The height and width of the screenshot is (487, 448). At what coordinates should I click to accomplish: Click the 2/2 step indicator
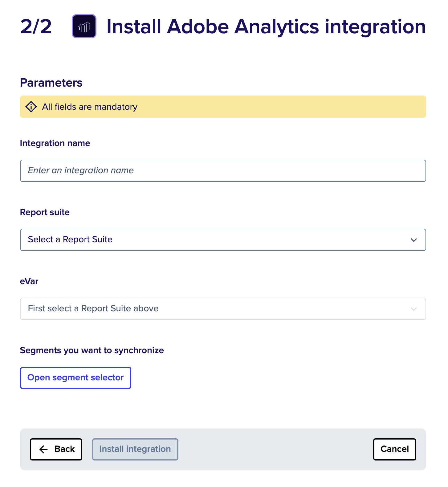click(x=36, y=27)
